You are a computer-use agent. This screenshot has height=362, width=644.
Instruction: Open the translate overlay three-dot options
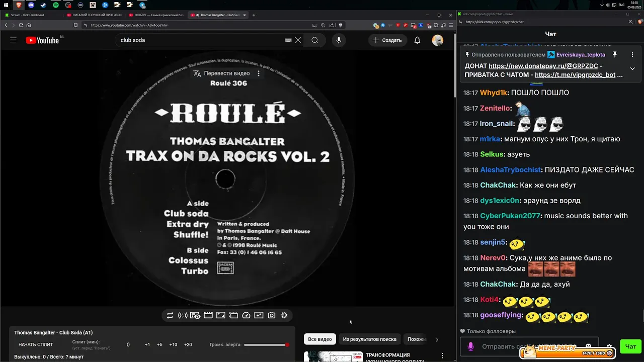click(x=259, y=73)
